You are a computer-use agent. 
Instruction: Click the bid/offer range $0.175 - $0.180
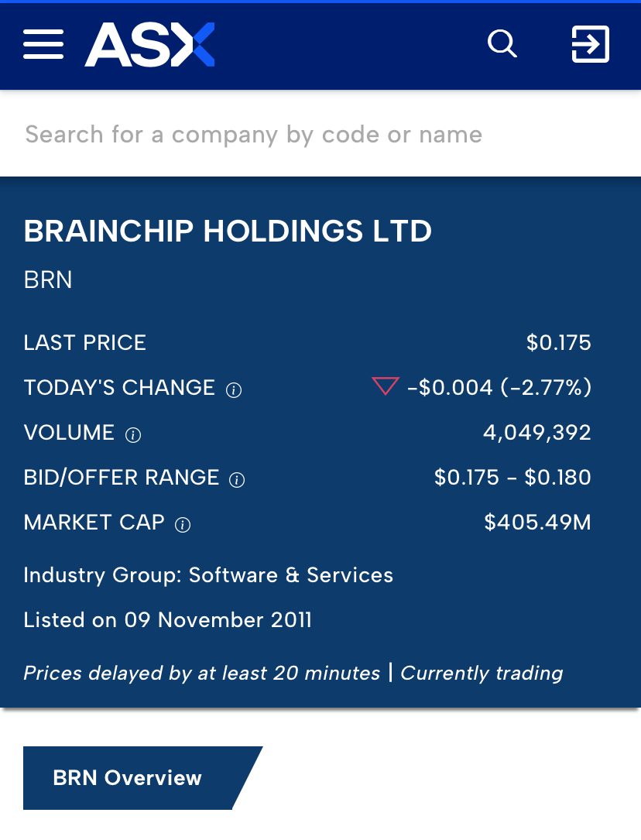[x=512, y=478]
